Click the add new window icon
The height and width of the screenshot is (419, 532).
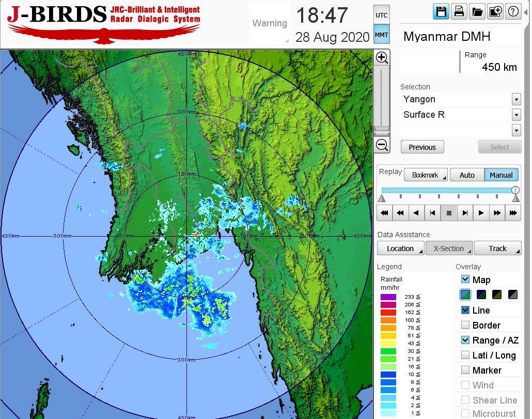click(x=495, y=11)
